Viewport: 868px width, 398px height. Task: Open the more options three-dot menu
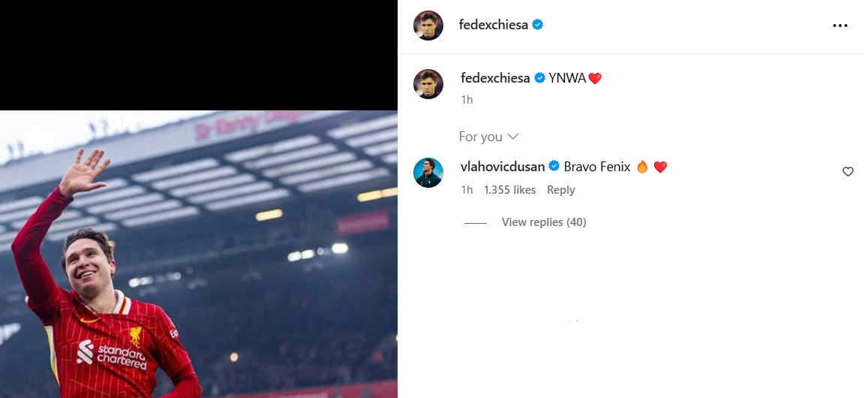(839, 26)
